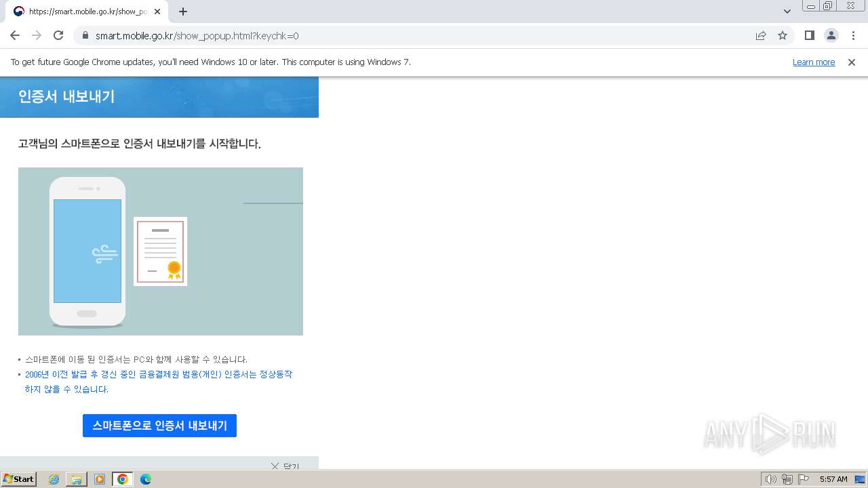Go back to previous page in Chrome
The width and height of the screenshot is (868, 488).
[x=15, y=35]
